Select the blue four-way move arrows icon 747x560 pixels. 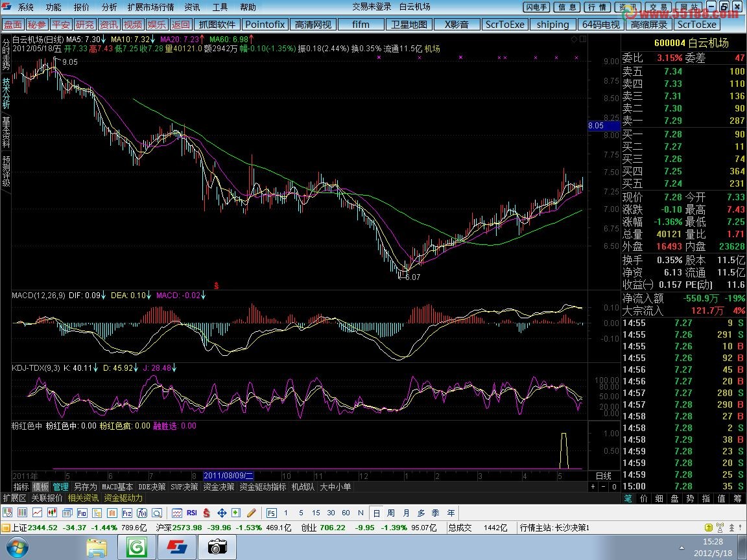click(221, 513)
